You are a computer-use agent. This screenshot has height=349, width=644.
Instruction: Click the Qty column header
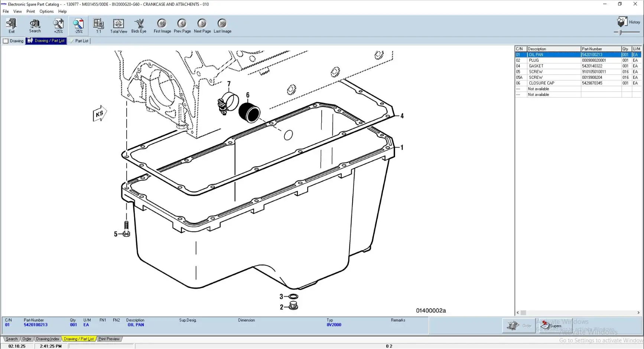click(x=627, y=49)
